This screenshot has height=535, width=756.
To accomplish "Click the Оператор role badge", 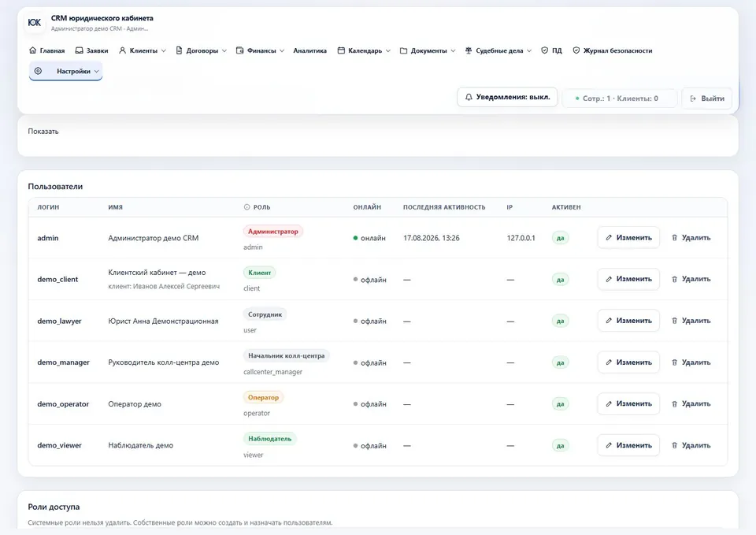I will pyautogui.click(x=263, y=397).
